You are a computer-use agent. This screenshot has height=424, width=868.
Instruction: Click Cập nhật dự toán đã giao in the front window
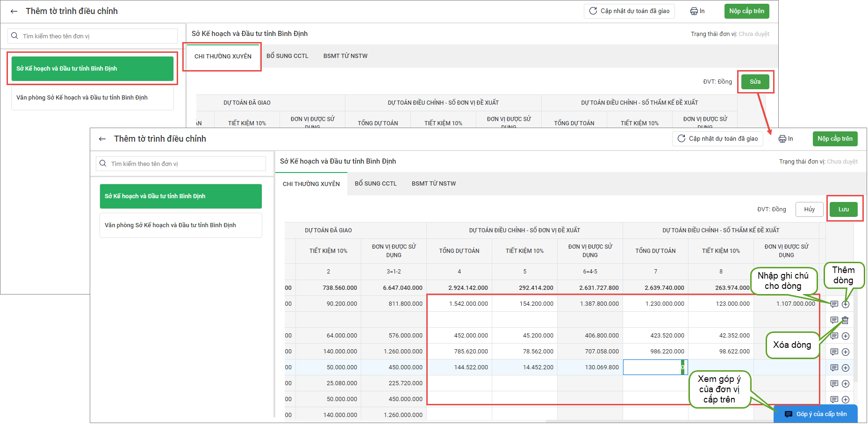tap(717, 139)
